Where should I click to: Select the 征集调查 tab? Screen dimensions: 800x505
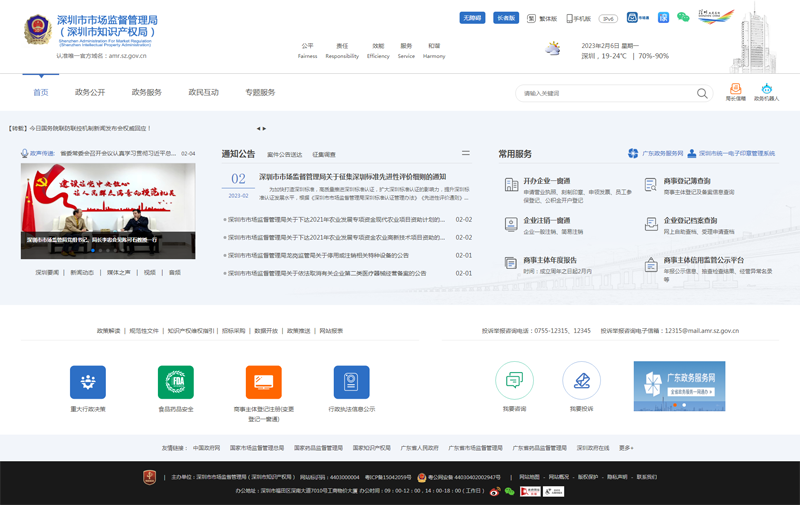click(x=324, y=155)
